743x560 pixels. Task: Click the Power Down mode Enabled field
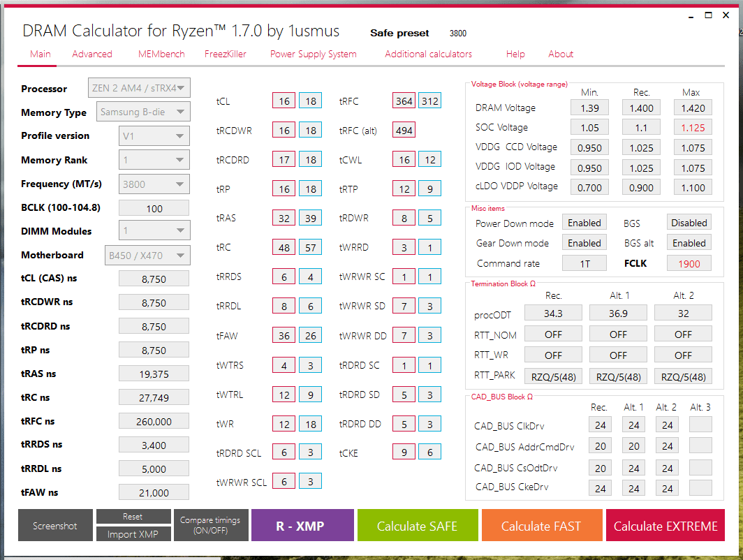(584, 223)
